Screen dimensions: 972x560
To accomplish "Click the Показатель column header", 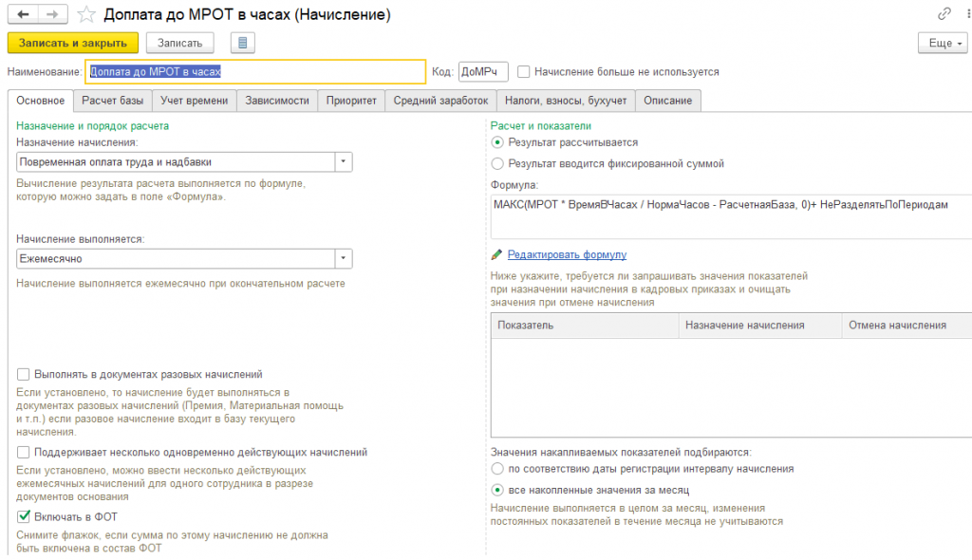I will tap(585, 326).
